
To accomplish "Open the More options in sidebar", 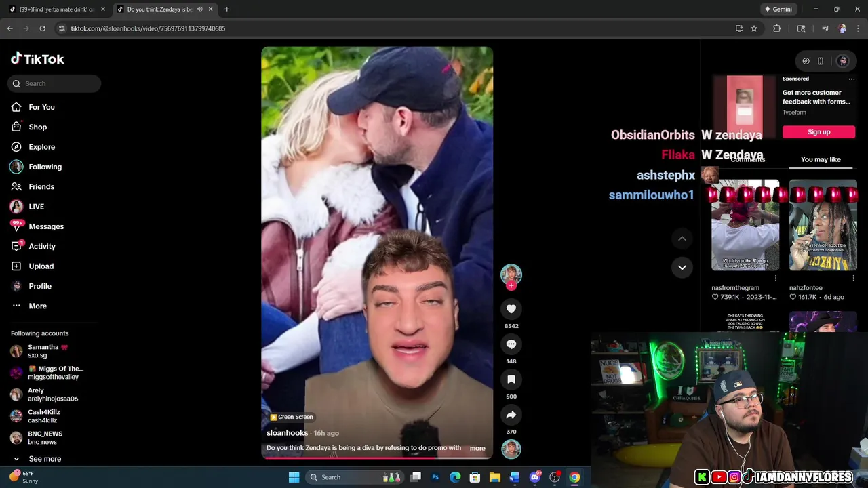I will tap(37, 306).
